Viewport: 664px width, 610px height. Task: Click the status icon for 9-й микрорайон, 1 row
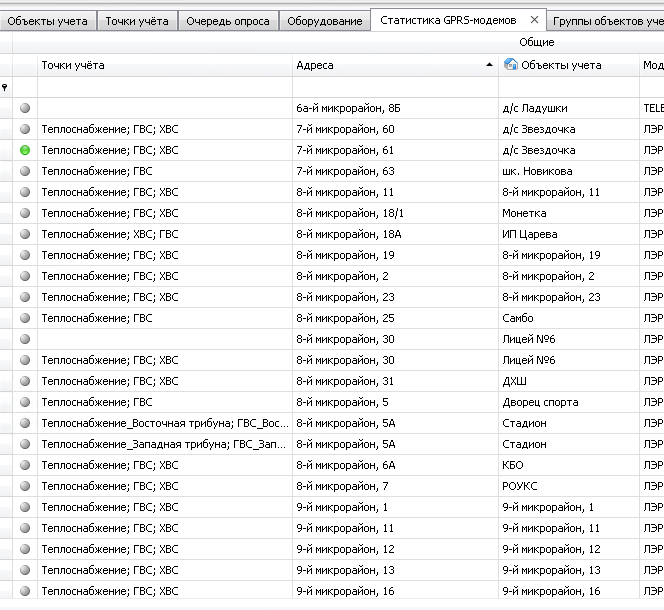coord(25,507)
